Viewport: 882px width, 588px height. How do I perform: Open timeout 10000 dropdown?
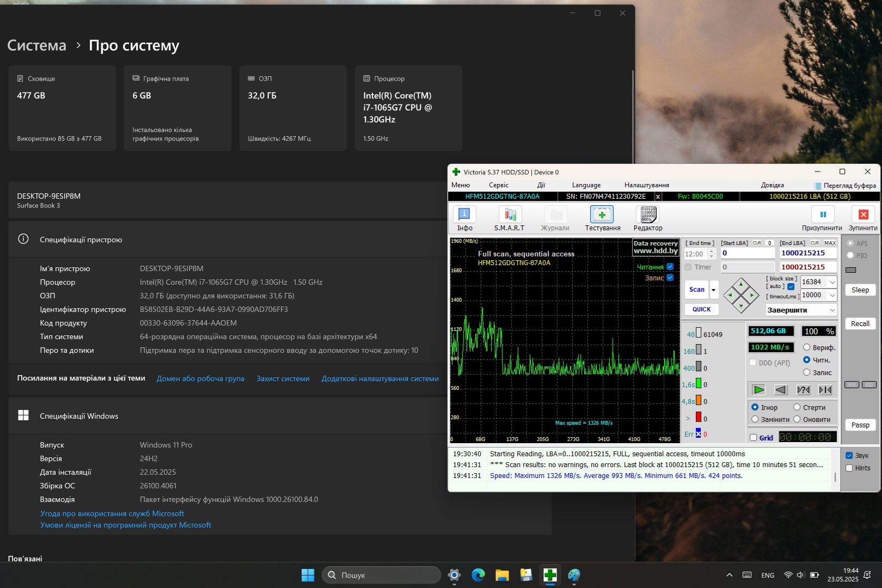coord(832,295)
